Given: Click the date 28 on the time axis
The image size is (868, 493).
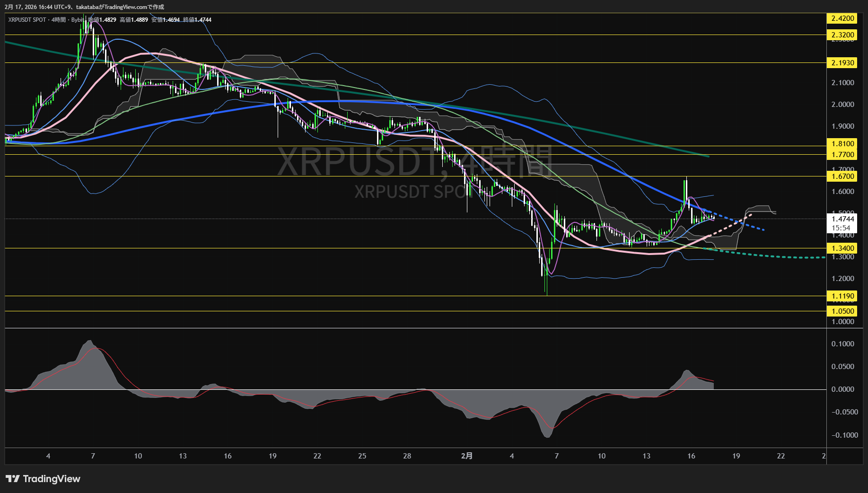Looking at the screenshot, I should coord(407,456).
